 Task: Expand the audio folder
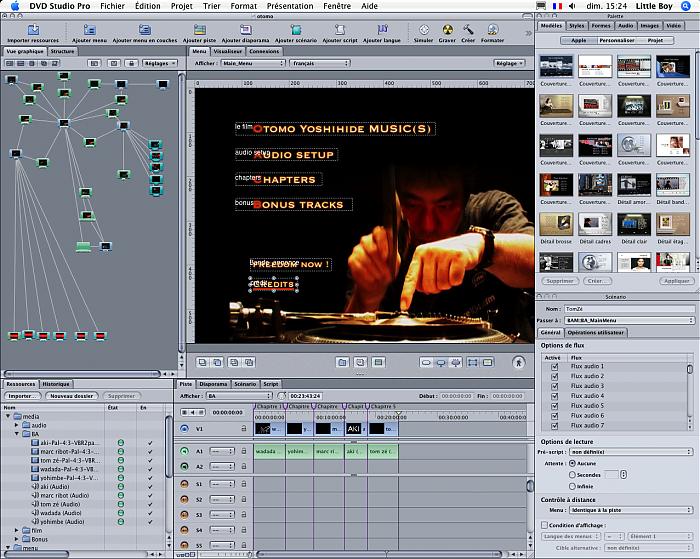pyautogui.click(x=17, y=425)
